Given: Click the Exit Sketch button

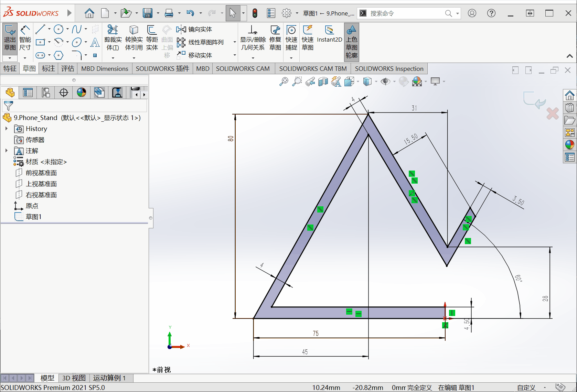Looking at the screenshot, I should coord(10,38).
